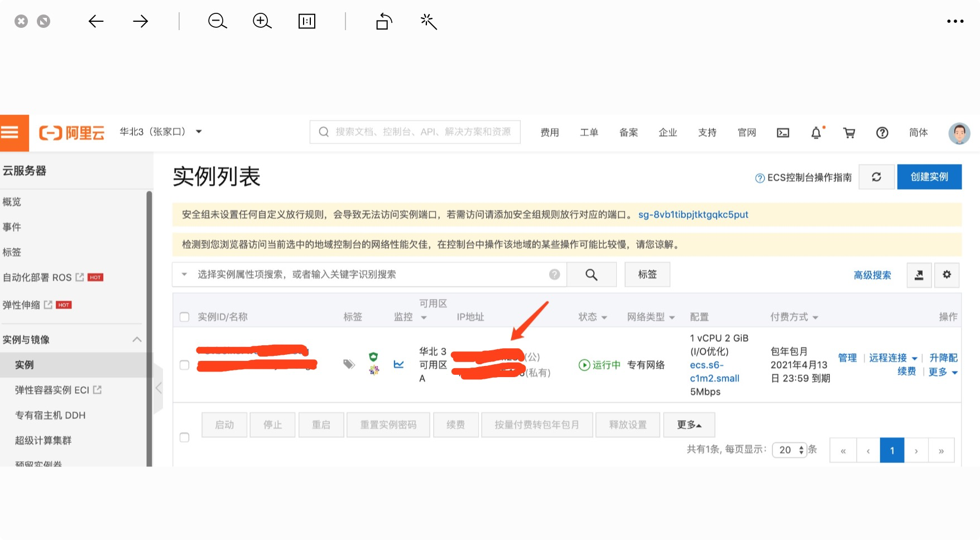Tick the instance row checkbox
The height and width of the screenshot is (540, 980).
[x=185, y=365]
